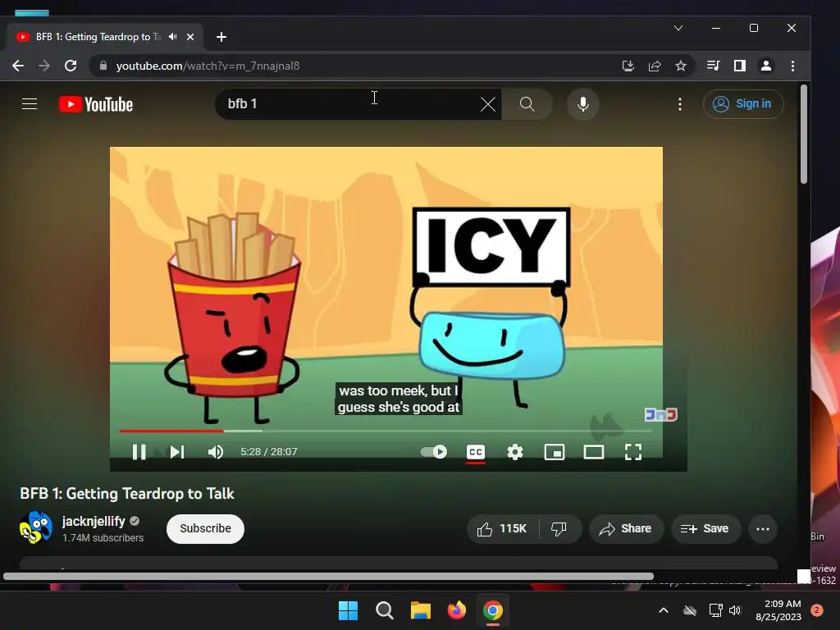Subscribe to jacknjellify
Image resolution: width=840 pixels, height=630 pixels.
tap(205, 529)
